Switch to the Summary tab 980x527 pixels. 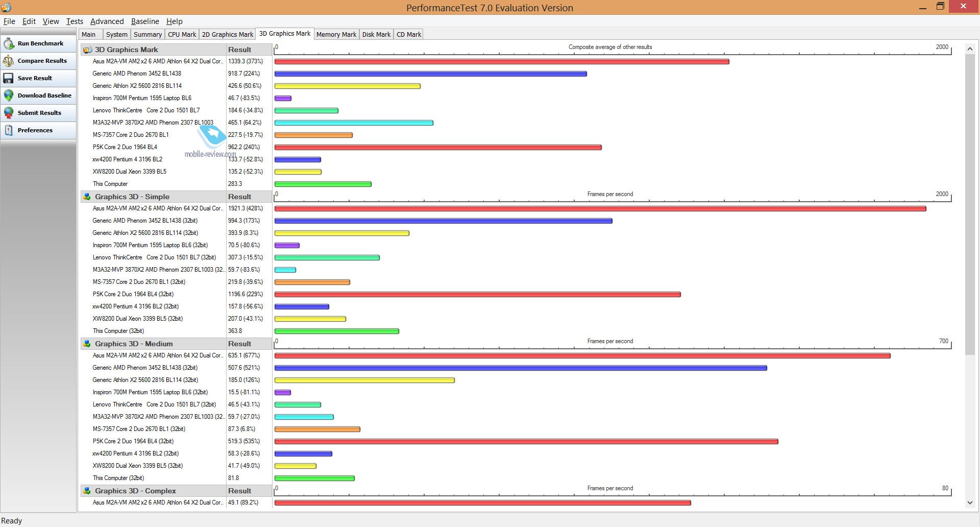[148, 34]
